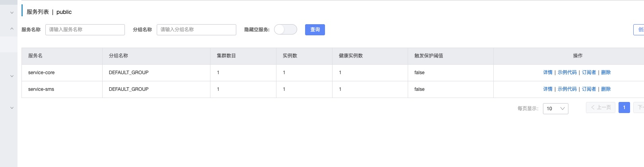Click the partially visible 下一页 button
The width and height of the screenshot is (644, 167).
[639, 107]
